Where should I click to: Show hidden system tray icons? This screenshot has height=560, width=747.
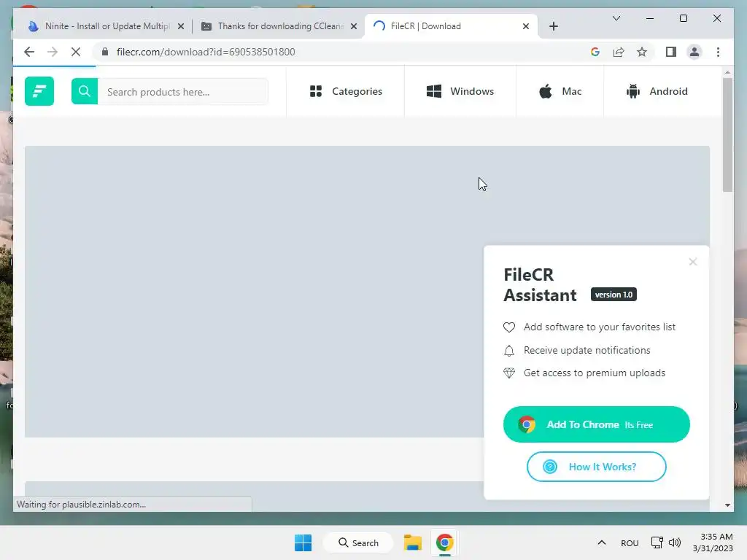(602, 542)
